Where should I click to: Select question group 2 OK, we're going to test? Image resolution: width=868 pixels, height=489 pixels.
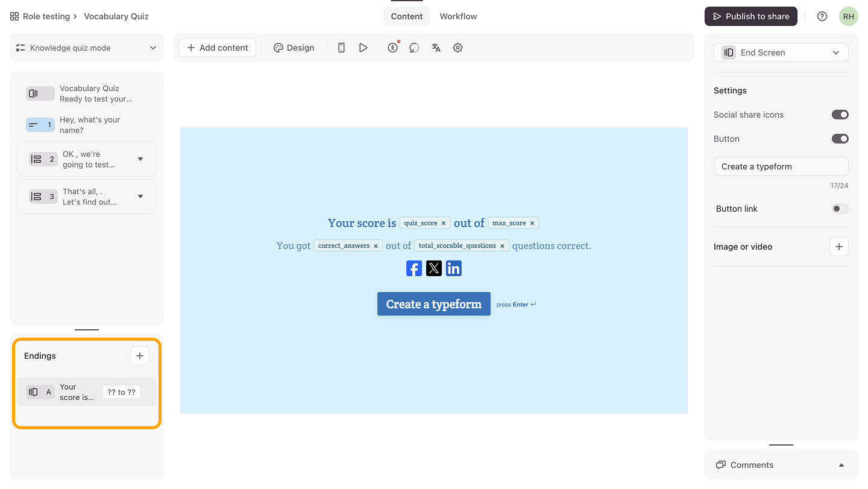87,159
